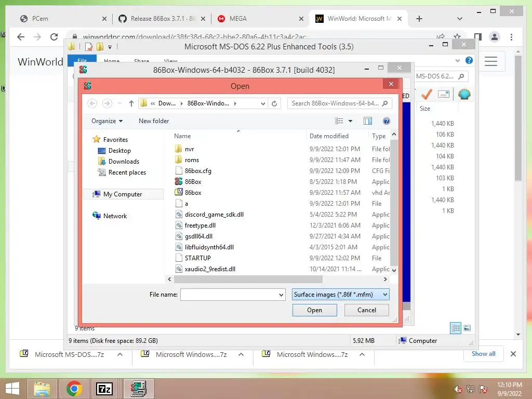Click the Windows Start button
The height and width of the screenshot is (399, 532).
(x=12, y=389)
